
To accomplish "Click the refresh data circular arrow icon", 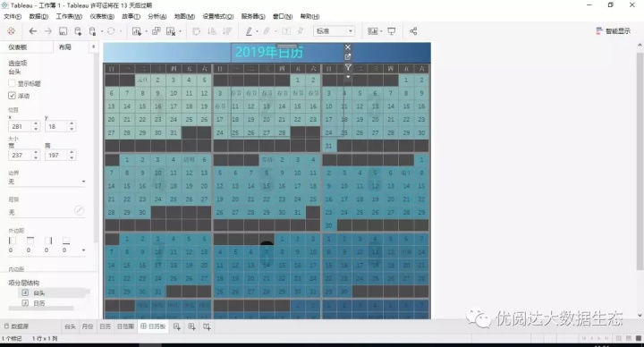I will [111, 31].
